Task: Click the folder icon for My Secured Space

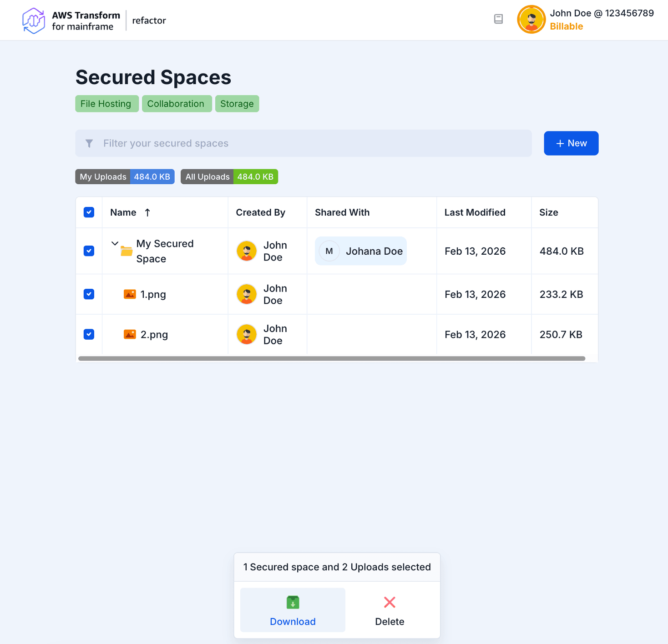Action: (127, 251)
